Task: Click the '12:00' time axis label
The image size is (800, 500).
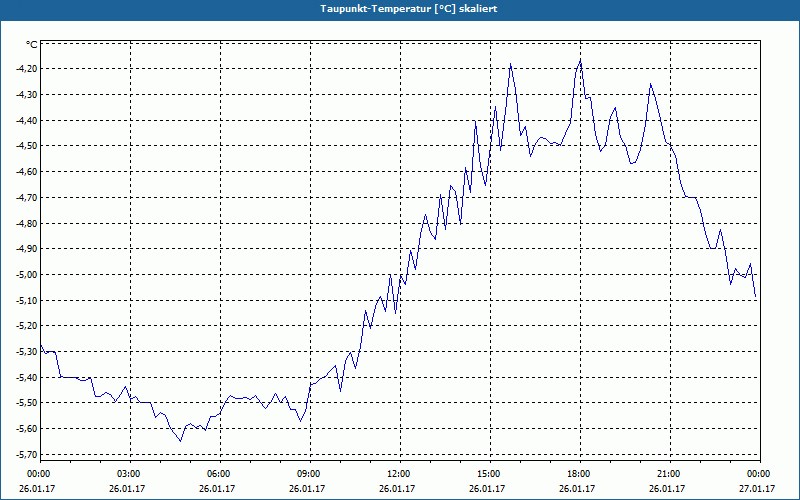Action: 401,474
